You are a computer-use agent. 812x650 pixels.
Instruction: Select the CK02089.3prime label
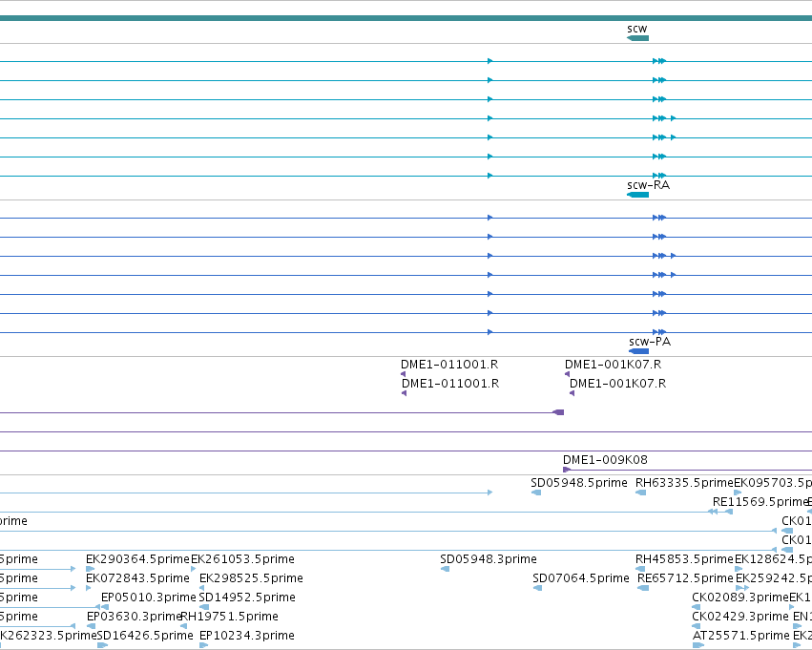[x=740, y=598]
